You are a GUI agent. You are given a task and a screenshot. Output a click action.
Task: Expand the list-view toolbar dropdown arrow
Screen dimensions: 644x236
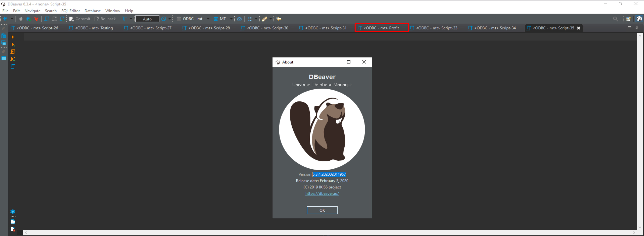256,19
